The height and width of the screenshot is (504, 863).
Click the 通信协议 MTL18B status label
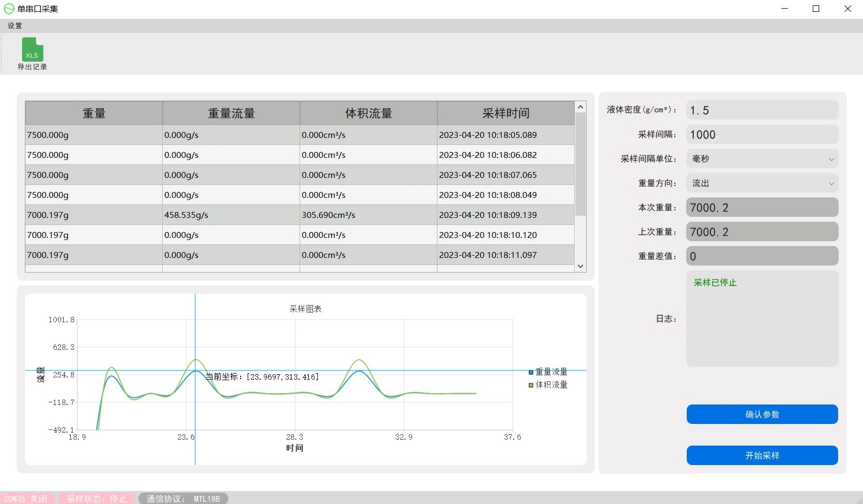tap(183, 499)
